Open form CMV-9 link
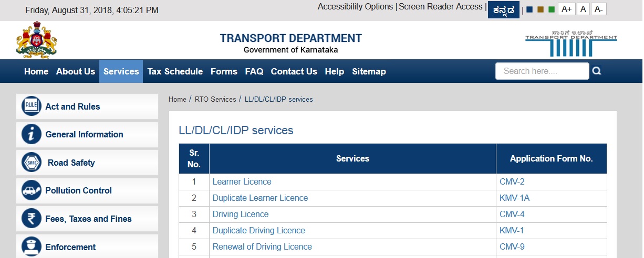 [x=512, y=246]
